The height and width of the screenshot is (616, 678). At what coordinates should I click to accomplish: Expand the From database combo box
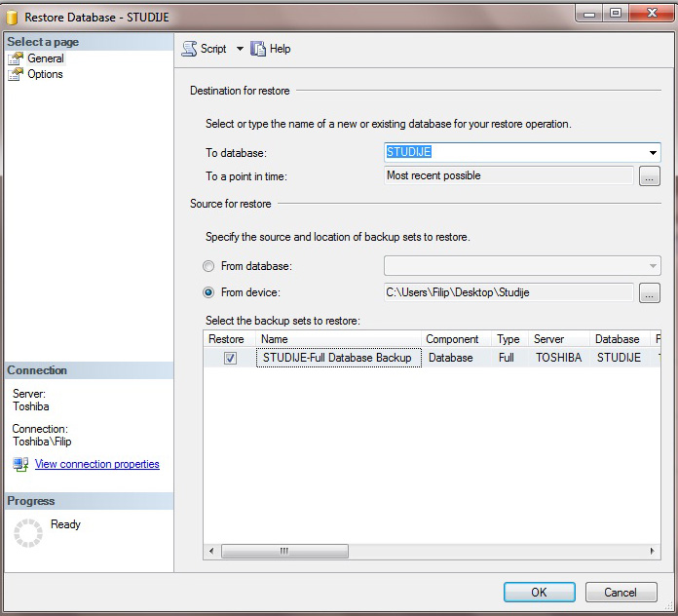click(x=652, y=266)
